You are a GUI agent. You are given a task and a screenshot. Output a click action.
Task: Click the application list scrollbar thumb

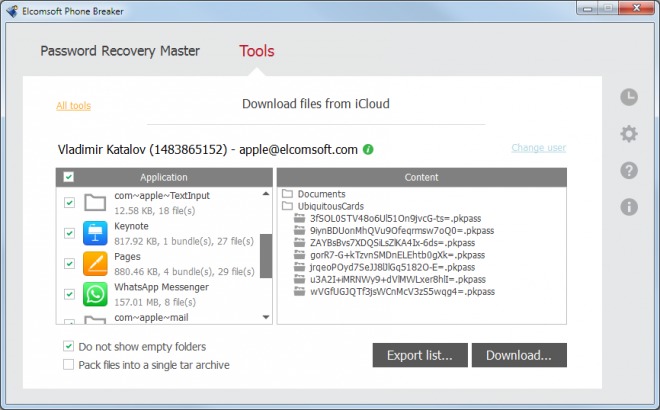tap(266, 256)
